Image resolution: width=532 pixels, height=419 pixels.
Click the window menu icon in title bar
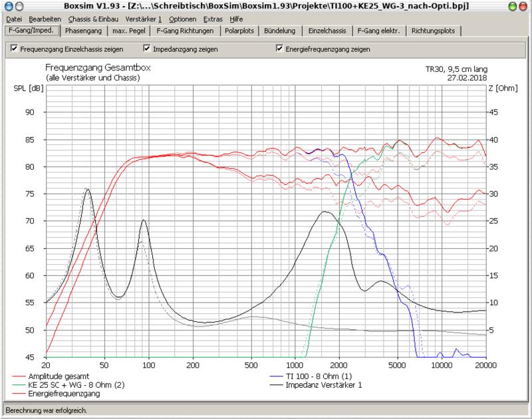coord(8,6)
